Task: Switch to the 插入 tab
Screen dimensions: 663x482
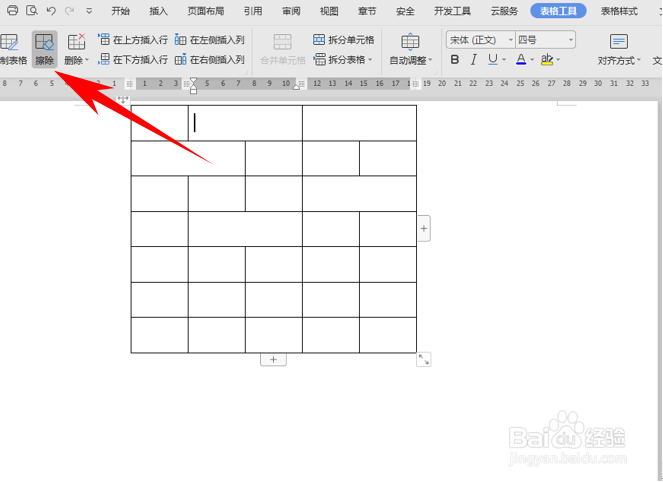Action: [x=159, y=11]
